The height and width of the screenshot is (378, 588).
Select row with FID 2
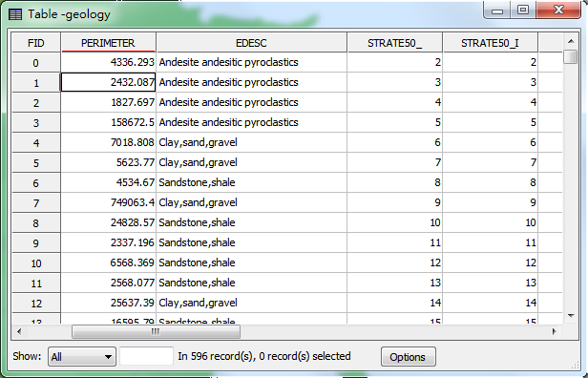click(x=36, y=102)
